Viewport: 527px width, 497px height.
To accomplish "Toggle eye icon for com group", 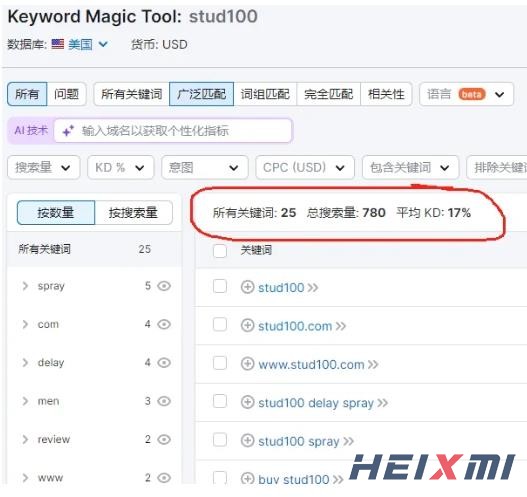I will point(164,324).
